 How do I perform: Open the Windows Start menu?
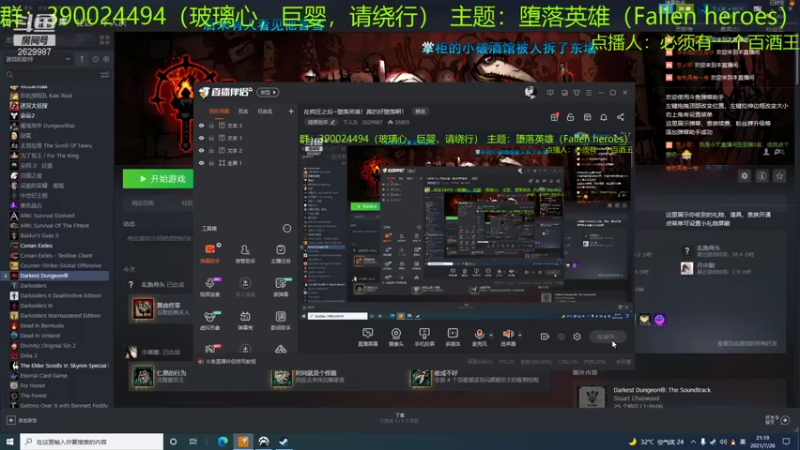pyautogui.click(x=10, y=441)
